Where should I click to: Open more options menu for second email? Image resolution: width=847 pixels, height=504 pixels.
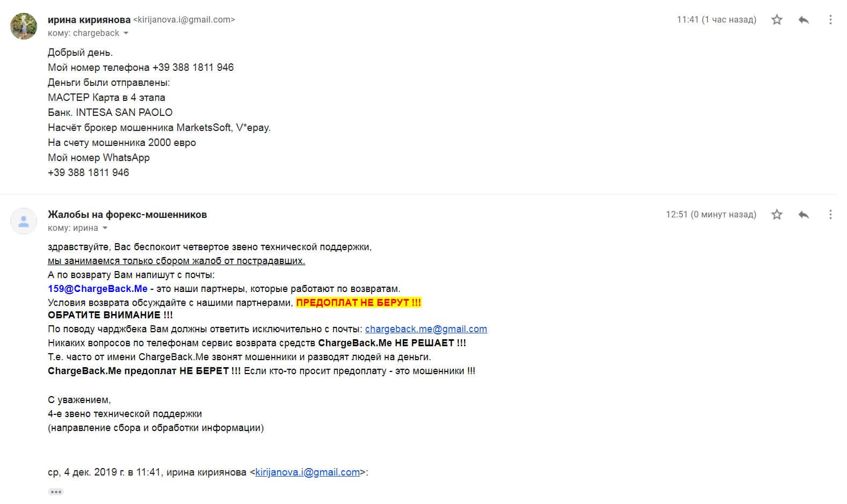click(x=830, y=215)
